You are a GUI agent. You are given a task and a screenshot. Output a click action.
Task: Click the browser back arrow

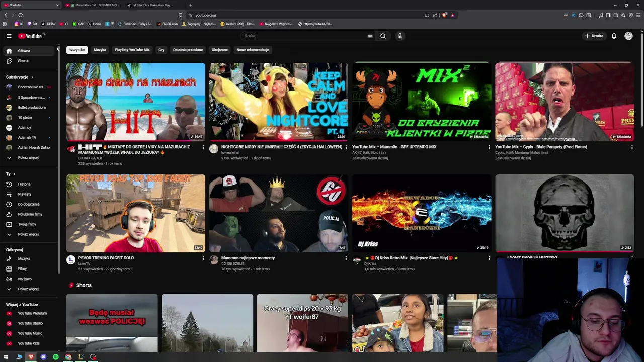pyautogui.click(x=6, y=15)
